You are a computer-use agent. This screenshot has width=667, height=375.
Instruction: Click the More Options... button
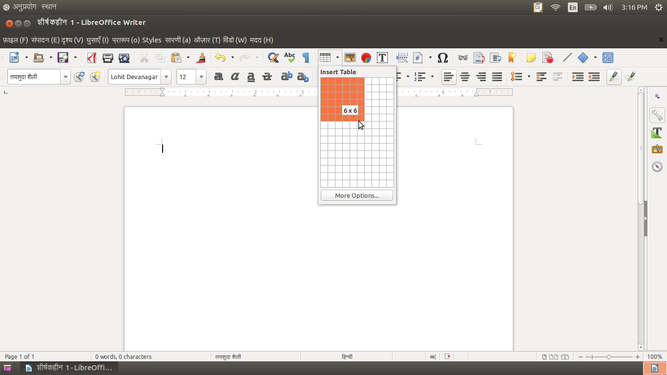(356, 196)
